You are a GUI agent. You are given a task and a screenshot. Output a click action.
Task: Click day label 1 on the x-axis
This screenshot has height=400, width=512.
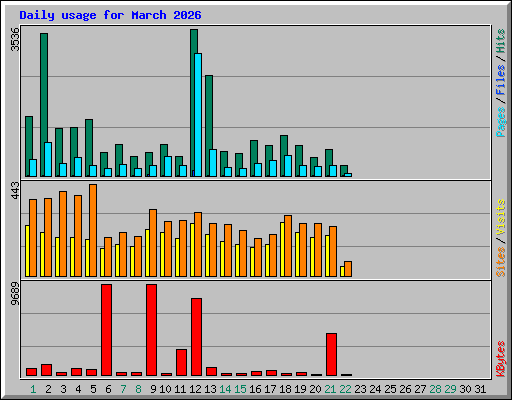(33, 389)
